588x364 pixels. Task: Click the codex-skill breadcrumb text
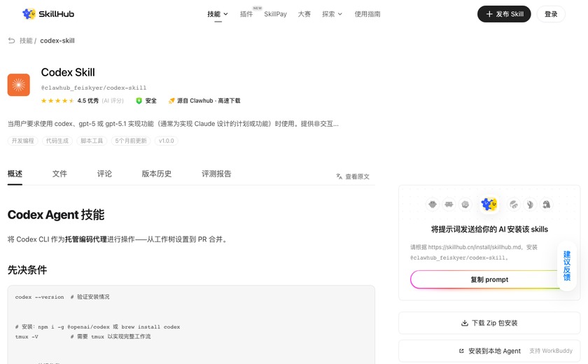point(57,41)
